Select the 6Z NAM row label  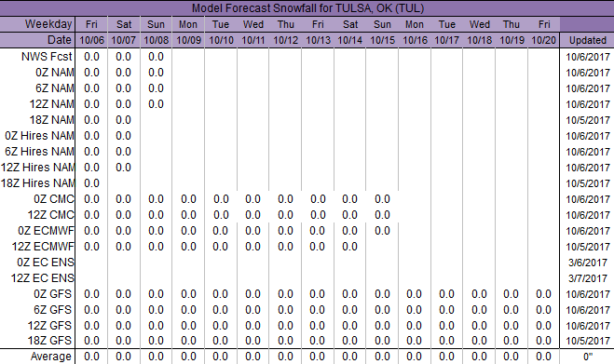point(54,88)
